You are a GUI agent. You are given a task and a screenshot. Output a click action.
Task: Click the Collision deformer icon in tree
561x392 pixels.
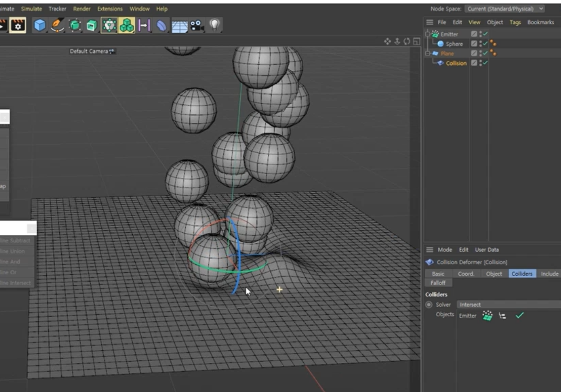pyautogui.click(x=441, y=63)
